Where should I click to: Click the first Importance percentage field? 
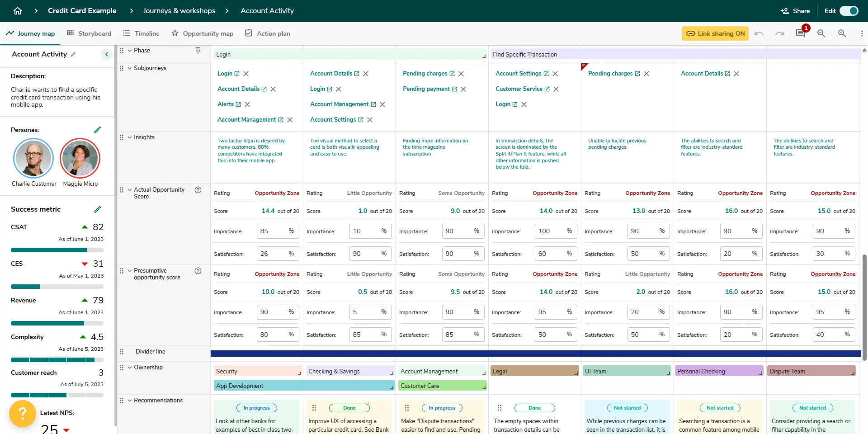pyautogui.click(x=277, y=231)
